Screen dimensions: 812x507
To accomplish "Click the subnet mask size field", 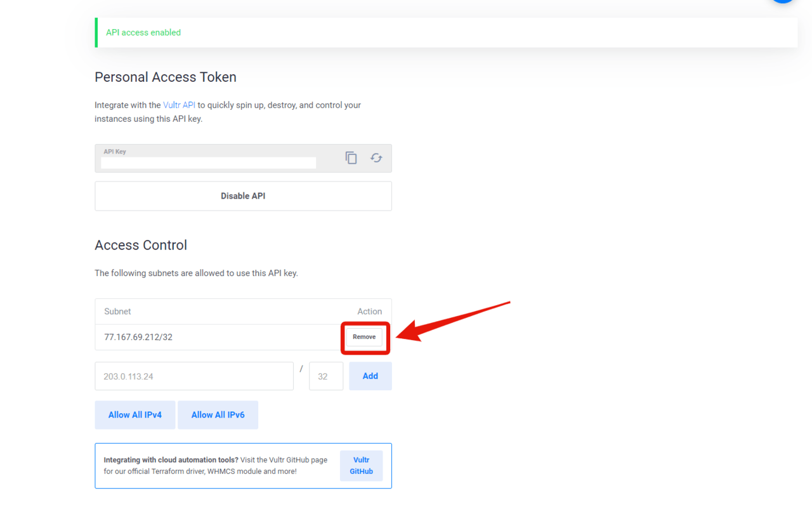I will [x=326, y=376].
